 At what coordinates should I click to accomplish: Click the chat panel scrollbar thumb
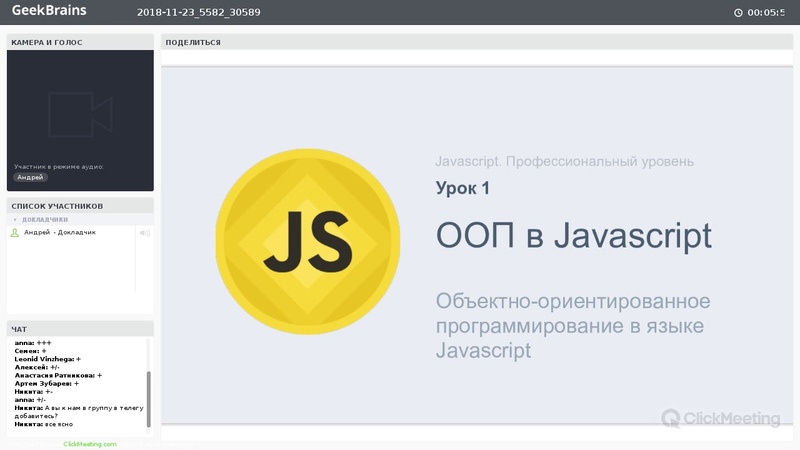tap(149, 398)
